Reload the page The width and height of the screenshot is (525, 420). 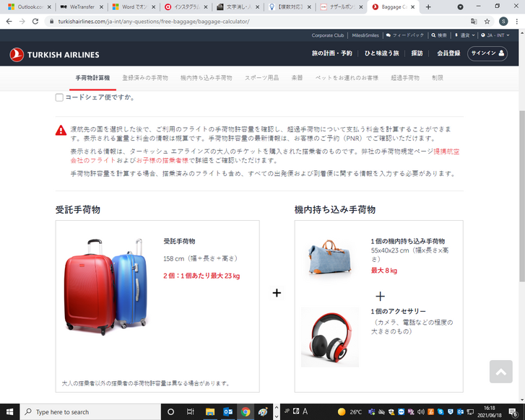[x=35, y=22]
